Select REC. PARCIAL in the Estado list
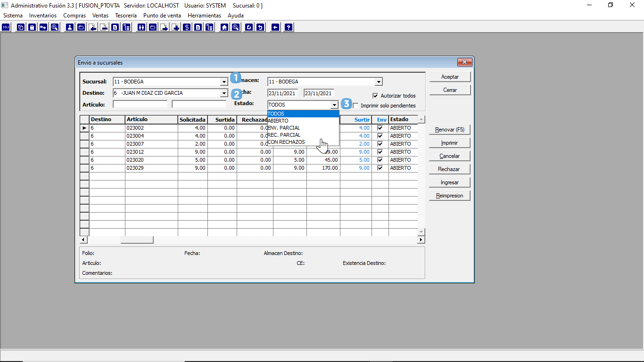This screenshot has width=644, height=362. (303, 135)
